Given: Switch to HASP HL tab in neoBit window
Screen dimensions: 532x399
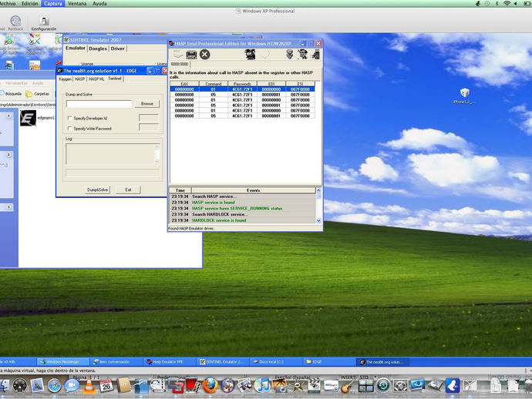Looking at the screenshot, I should (96, 79).
